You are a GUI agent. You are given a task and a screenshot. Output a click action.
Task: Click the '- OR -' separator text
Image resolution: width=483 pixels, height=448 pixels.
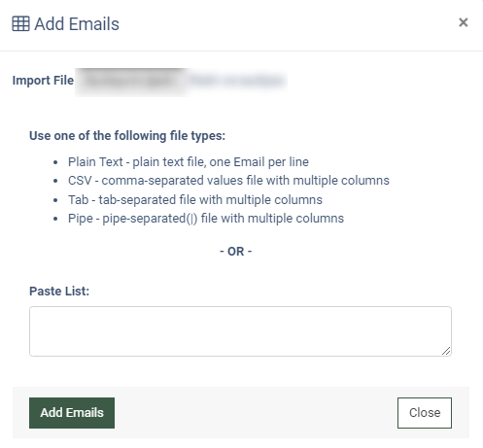click(x=236, y=252)
